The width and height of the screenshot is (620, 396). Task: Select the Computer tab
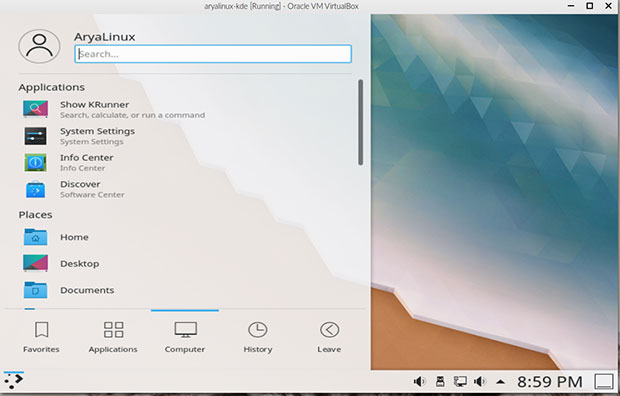[185, 337]
